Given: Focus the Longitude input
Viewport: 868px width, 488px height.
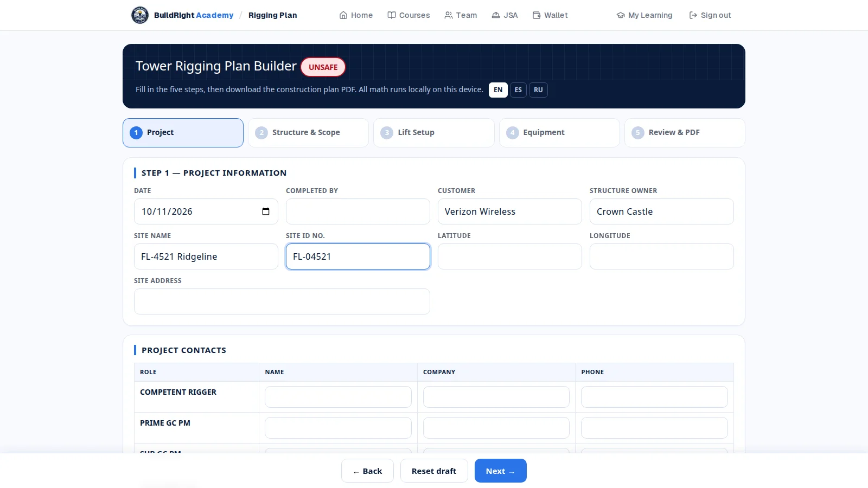Looking at the screenshot, I should [x=662, y=256].
